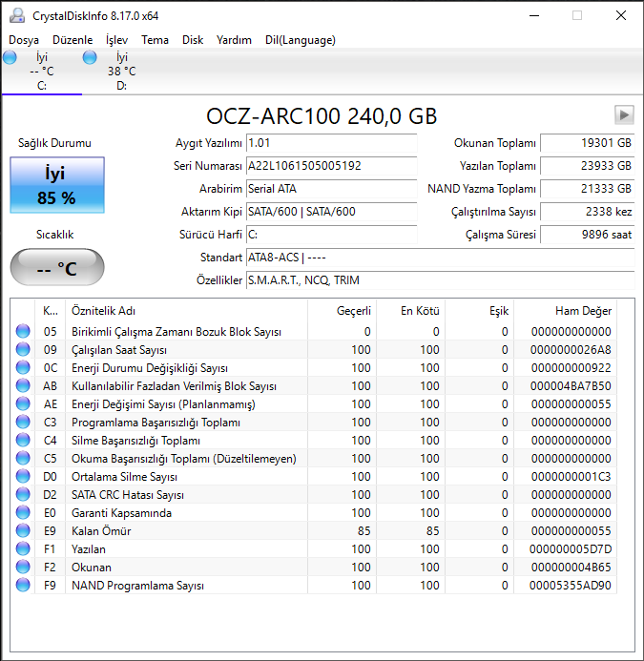Click status orb of attribute E0 row
Viewport: 644px width, 661px height.
pyautogui.click(x=23, y=512)
